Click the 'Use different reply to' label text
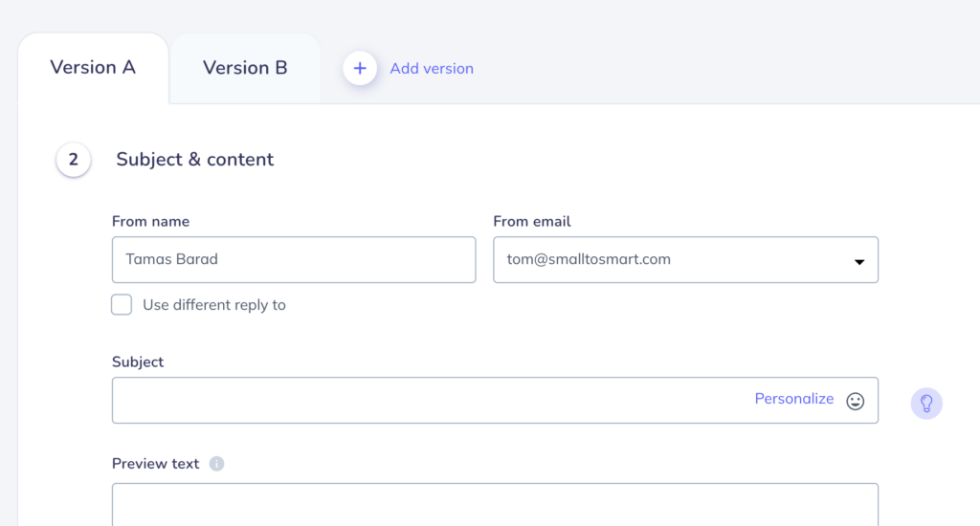The width and height of the screenshot is (980, 526). click(214, 305)
